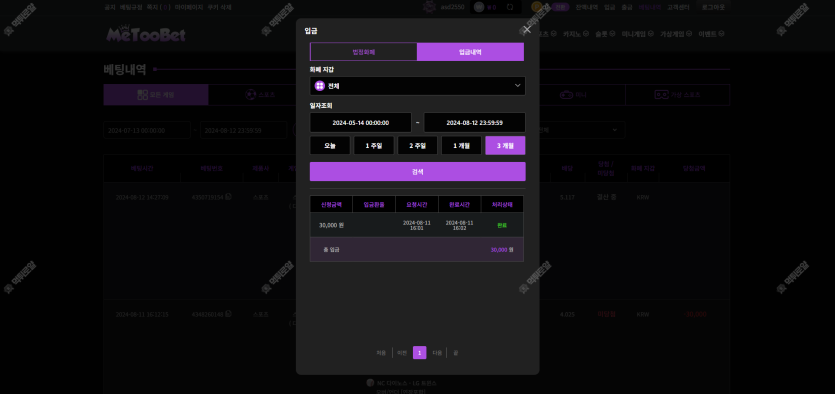
Task: Choose the 1 개월 date range
Action: click(x=461, y=145)
